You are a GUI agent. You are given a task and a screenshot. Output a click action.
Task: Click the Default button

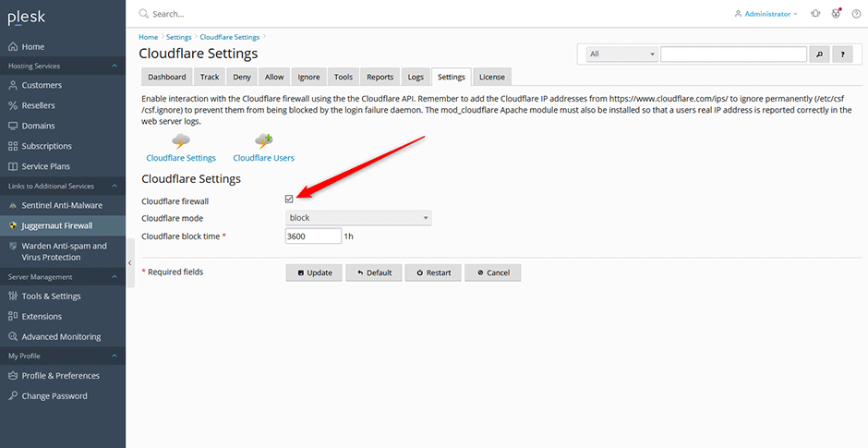tap(374, 272)
